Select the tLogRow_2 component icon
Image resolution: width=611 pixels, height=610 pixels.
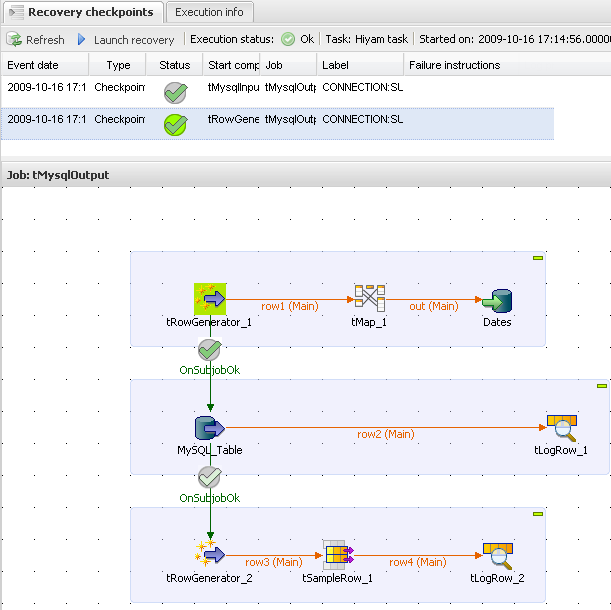tap(497, 555)
